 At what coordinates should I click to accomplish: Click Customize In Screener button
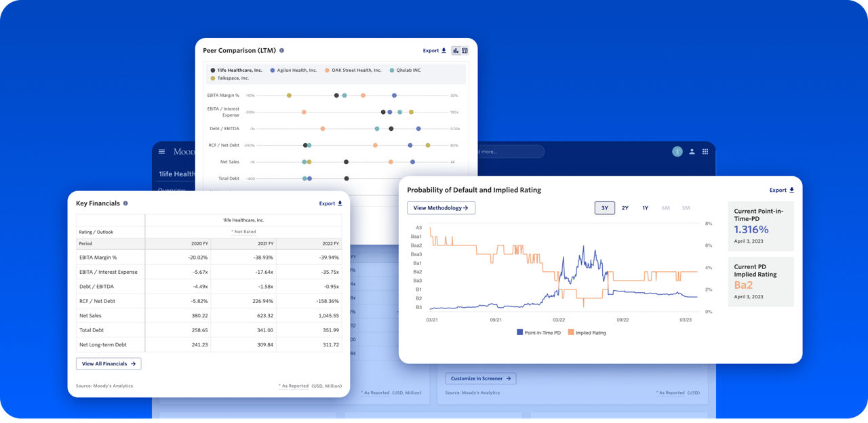481,378
